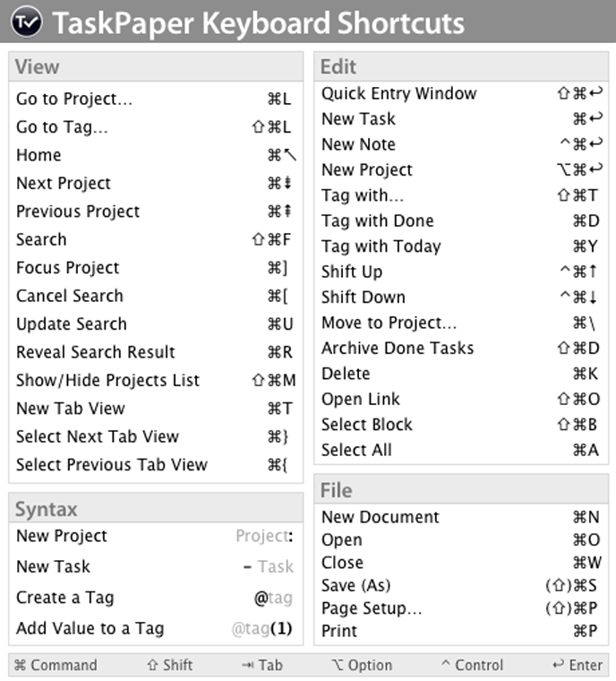Viewport: 616px width, 681px height.
Task: Select the View section header
Action: (38, 67)
